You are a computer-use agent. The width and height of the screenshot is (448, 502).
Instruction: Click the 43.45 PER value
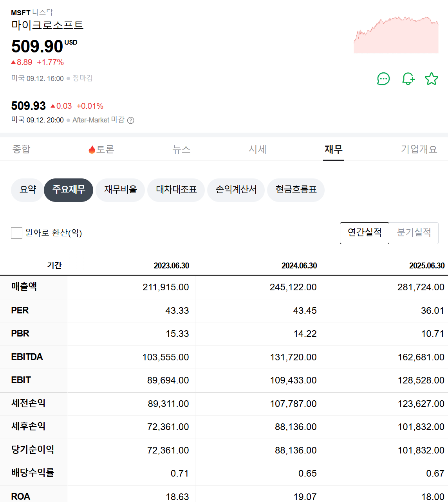[x=305, y=311]
